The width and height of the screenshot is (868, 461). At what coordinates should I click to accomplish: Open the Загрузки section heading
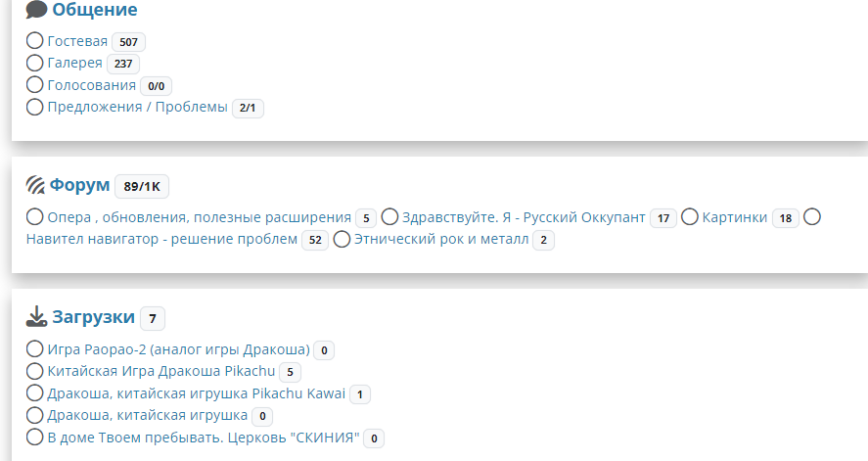93,316
